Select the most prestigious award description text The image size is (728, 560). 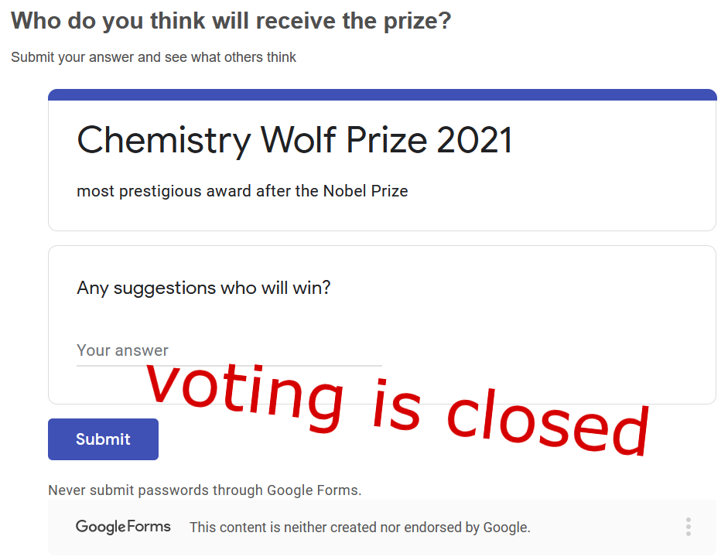point(242,191)
